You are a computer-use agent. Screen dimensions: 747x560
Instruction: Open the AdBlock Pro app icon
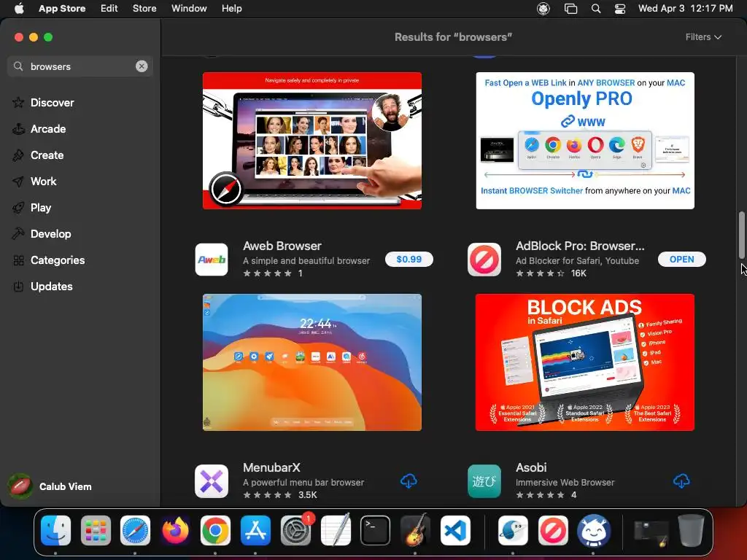(x=484, y=260)
